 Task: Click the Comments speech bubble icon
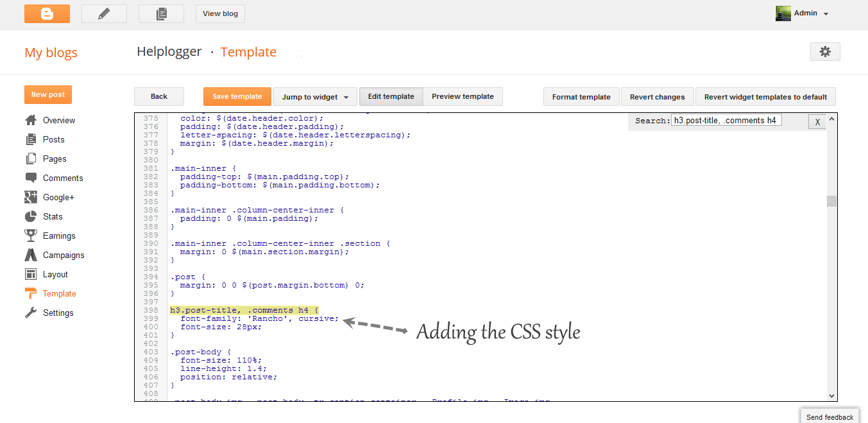pyautogui.click(x=31, y=178)
